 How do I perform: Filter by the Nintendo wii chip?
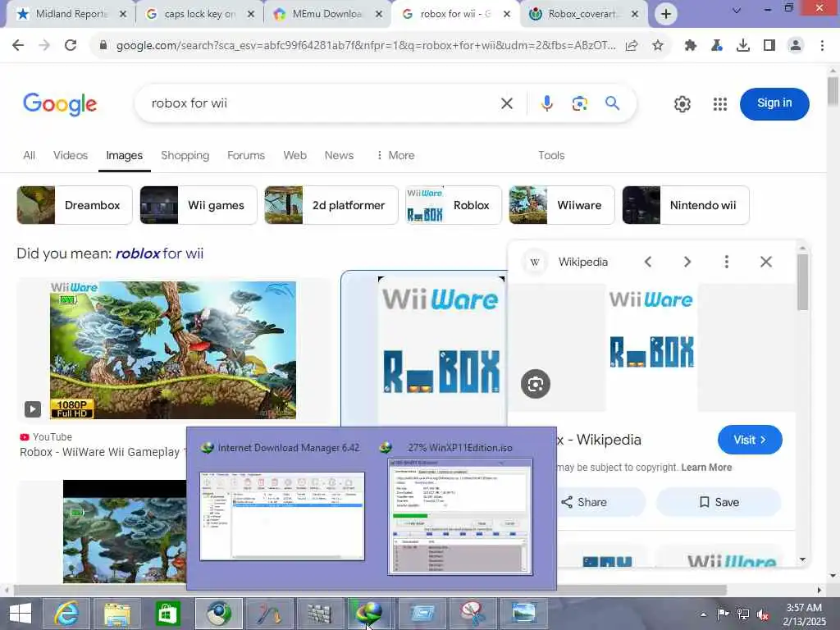click(686, 205)
